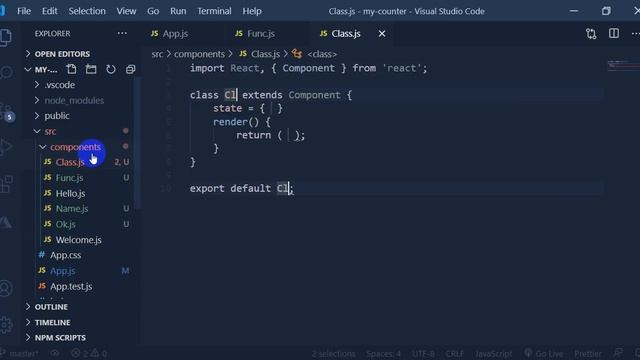Open the Explorer activity bar icon
This screenshot has height=360, width=640.
(x=6, y=38)
